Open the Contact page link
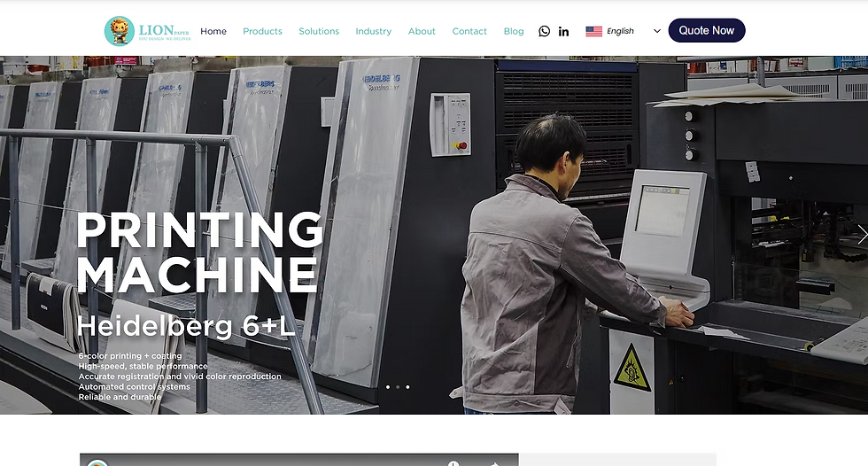 point(469,31)
